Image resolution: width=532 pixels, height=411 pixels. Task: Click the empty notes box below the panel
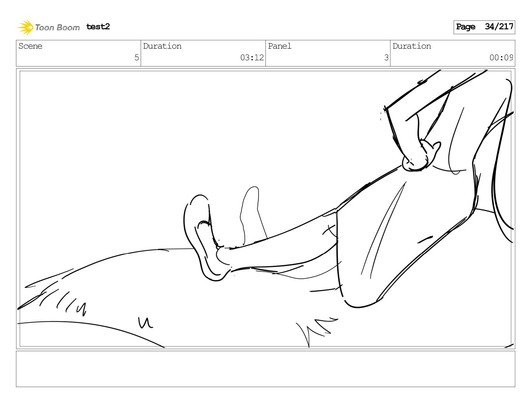pyautogui.click(x=266, y=369)
